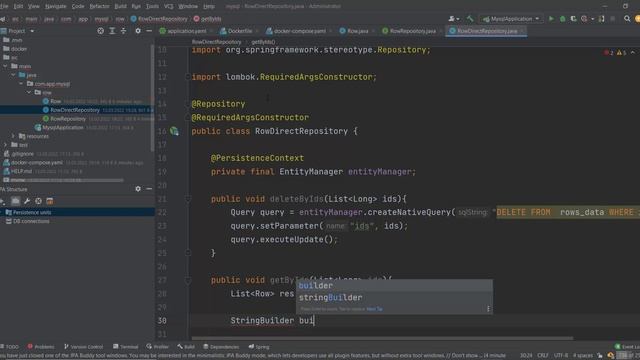Open the Navigate menu

pos(55,6)
